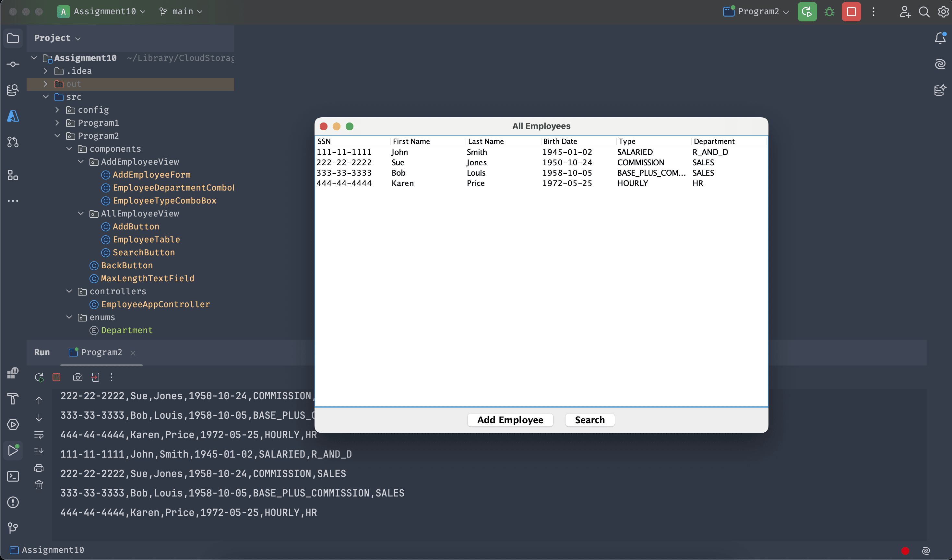The width and height of the screenshot is (952, 560).
Task: Select the John Smith table row
Action: 541,152
